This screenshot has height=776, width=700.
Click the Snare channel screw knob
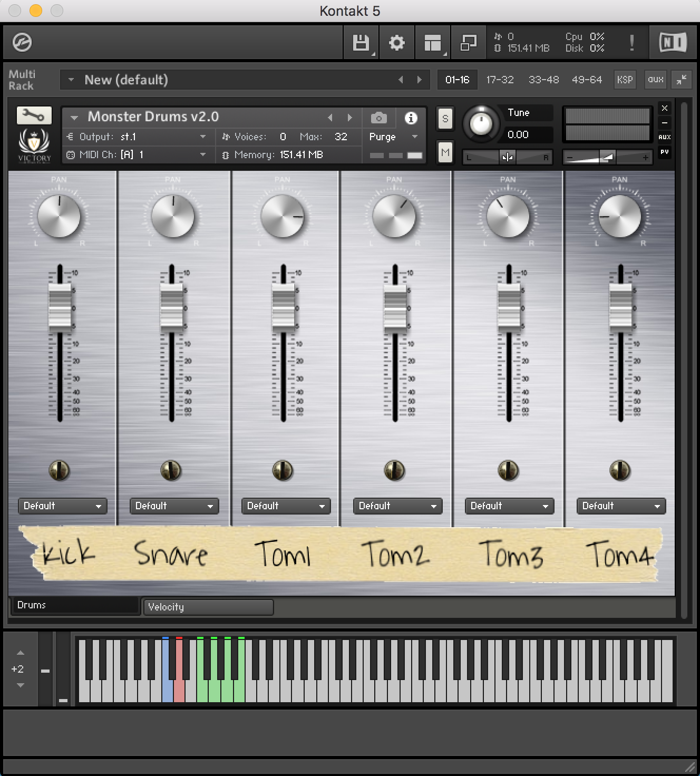pyautogui.click(x=171, y=470)
